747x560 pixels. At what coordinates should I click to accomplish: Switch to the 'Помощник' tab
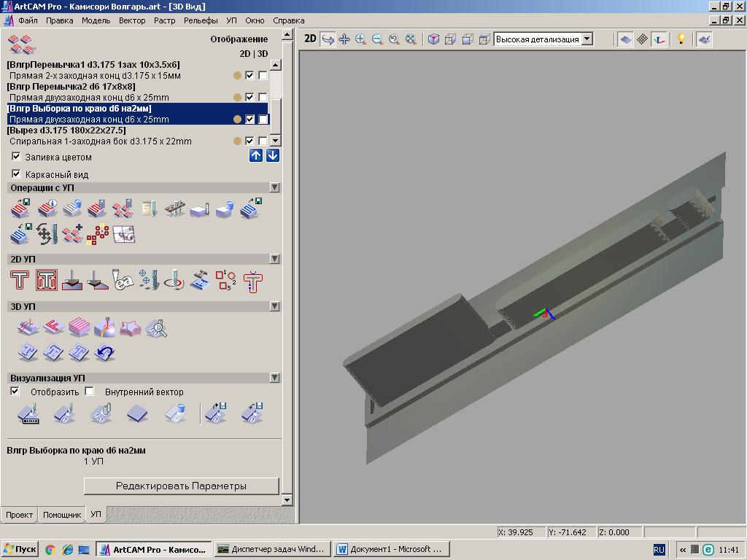coord(61,515)
